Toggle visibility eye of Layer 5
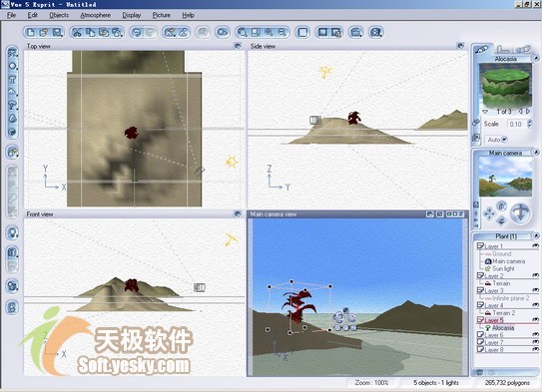 coord(535,320)
